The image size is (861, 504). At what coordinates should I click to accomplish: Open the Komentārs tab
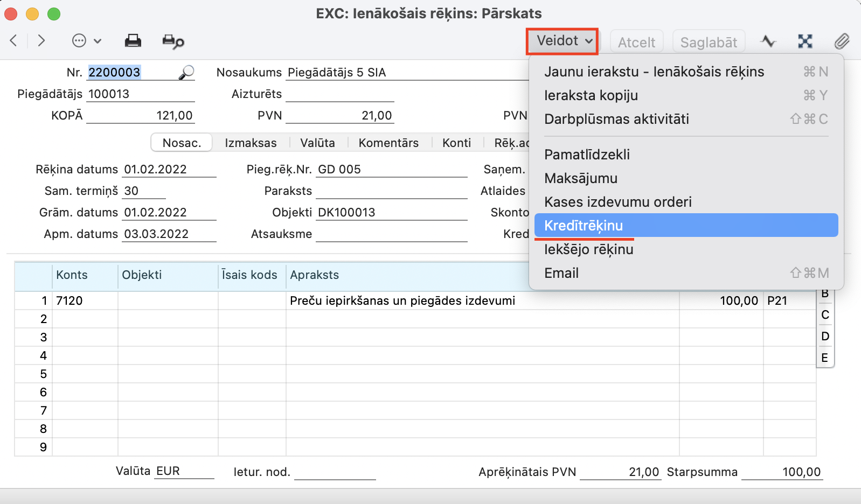(388, 143)
